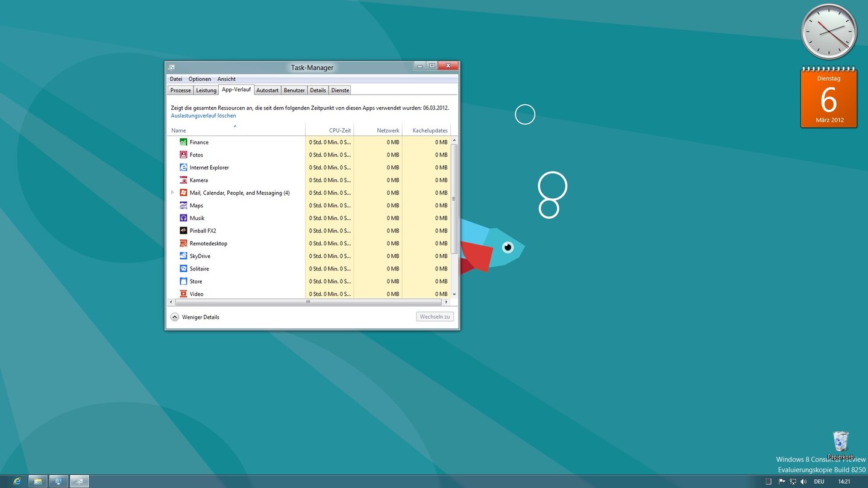
Task: Open File Explorer from the taskbar
Action: (38, 481)
